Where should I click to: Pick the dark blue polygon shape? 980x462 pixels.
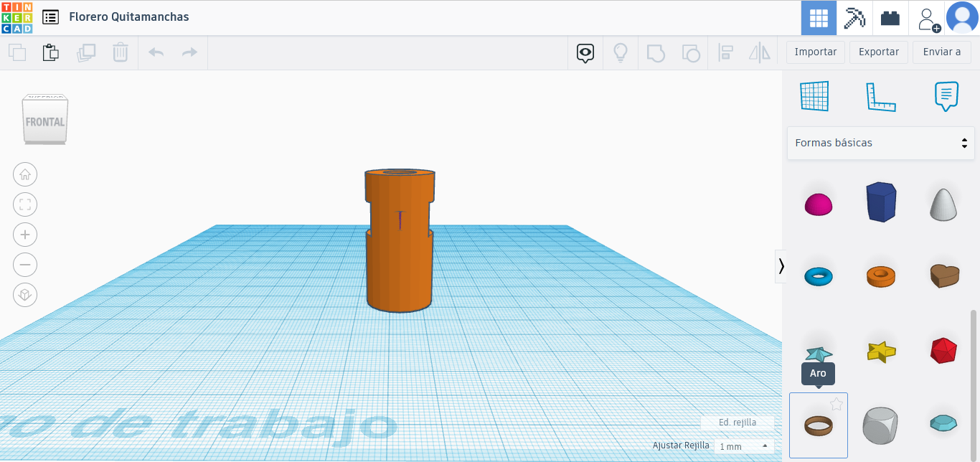[x=880, y=201]
